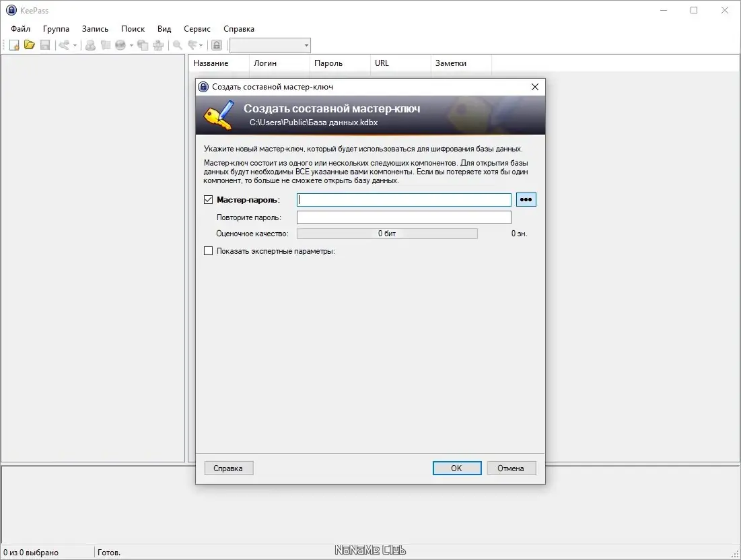Click the Show entries icon in toolbar
This screenshot has width=741, height=560.
pyautogui.click(x=192, y=45)
